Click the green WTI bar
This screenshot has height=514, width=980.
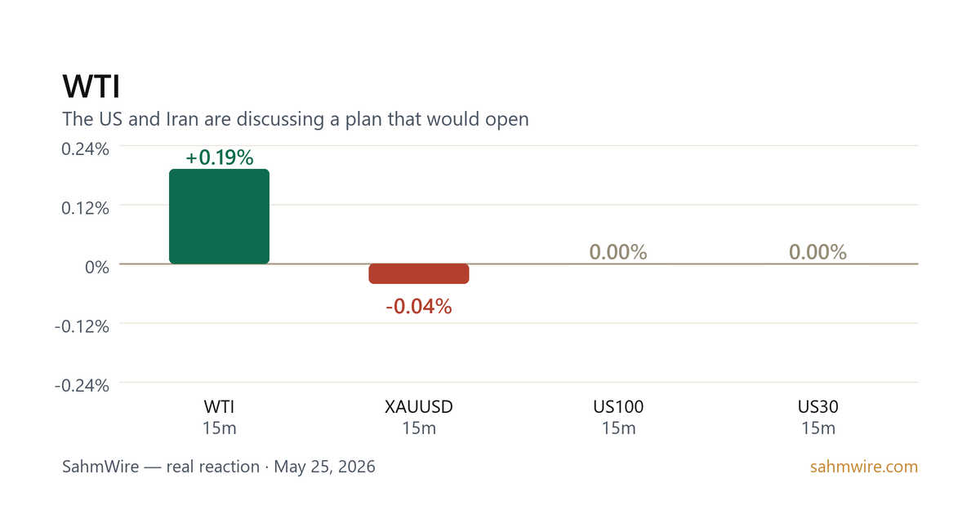(219, 216)
